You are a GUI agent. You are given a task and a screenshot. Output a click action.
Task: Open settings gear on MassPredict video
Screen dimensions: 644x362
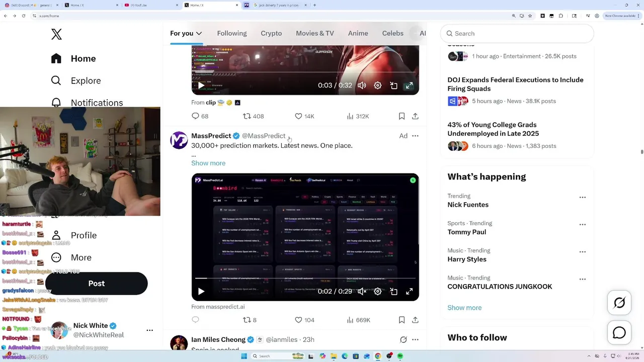378,291
